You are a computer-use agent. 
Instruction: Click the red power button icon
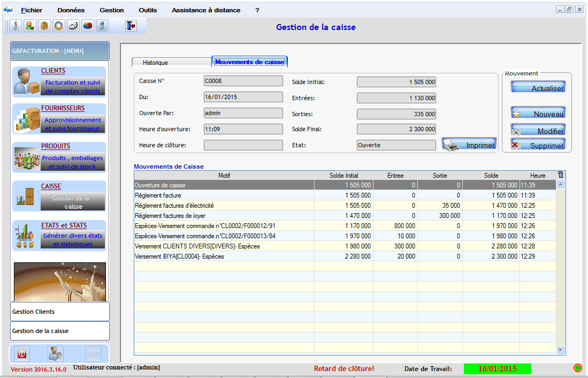[22, 354]
